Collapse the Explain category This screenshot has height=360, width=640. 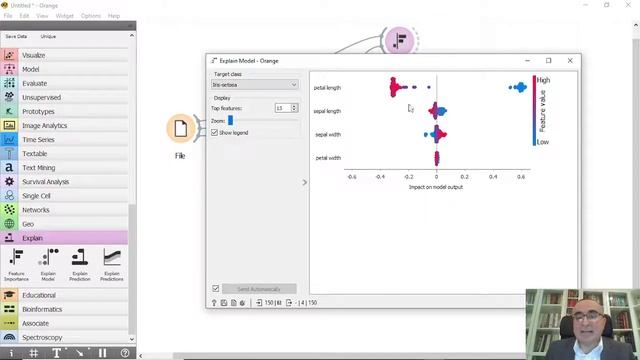[x=64, y=238]
